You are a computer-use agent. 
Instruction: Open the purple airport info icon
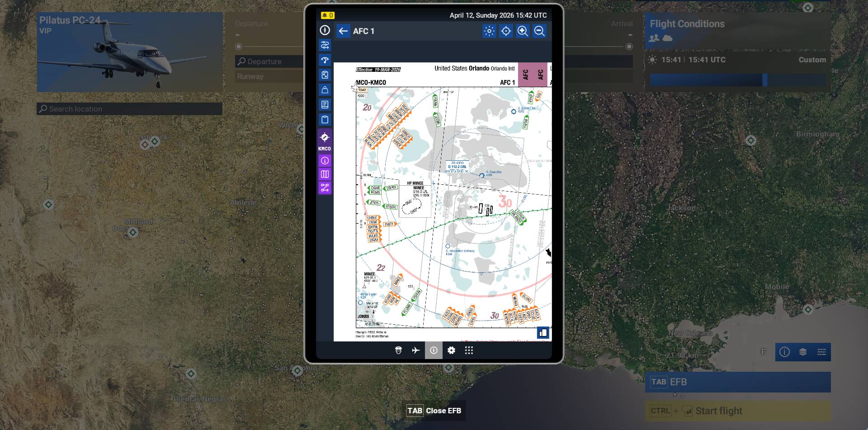pyautogui.click(x=325, y=161)
